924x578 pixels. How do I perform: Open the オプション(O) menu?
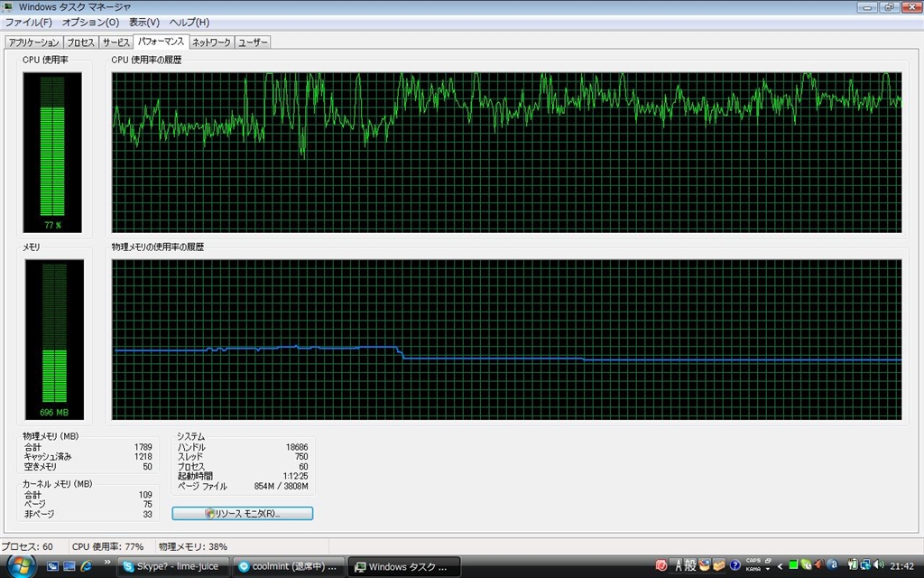point(91,23)
